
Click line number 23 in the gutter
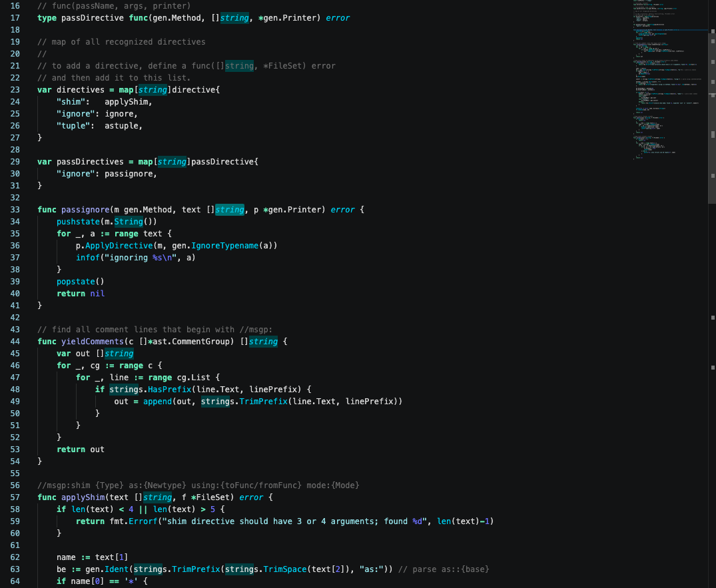(x=15, y=90)
